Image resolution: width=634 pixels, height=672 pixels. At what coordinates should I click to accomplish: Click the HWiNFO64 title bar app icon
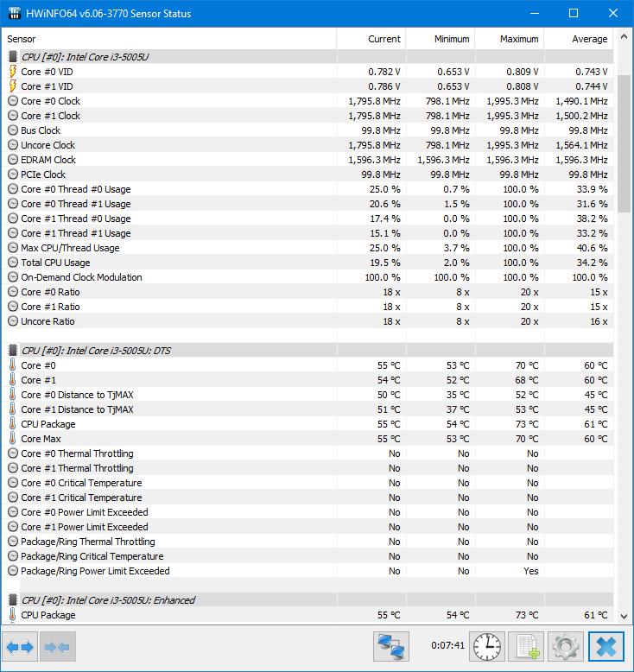[14, 13]
